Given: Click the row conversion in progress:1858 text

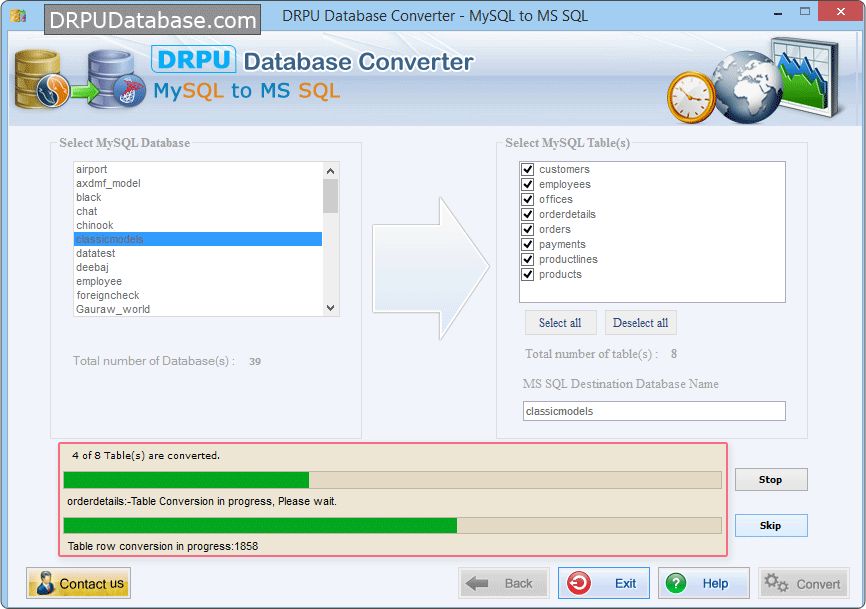Looking at the screenshot, I should [163, 546].
